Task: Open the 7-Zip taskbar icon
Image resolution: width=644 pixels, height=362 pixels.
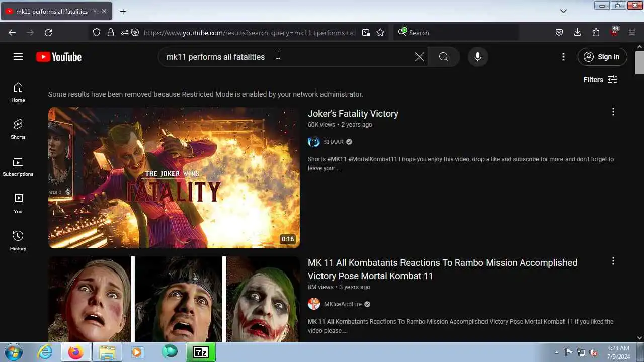Action: [x=201, y=352]
